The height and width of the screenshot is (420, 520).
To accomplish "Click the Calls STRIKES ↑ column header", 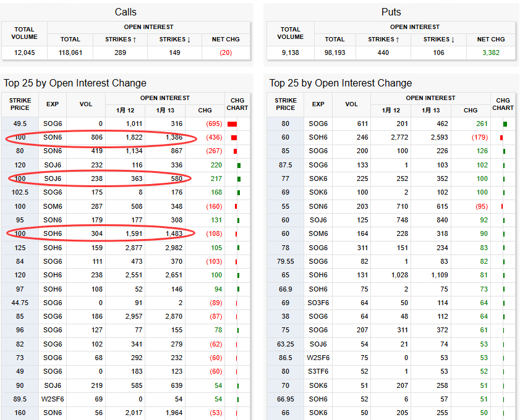I will (121, 40).
